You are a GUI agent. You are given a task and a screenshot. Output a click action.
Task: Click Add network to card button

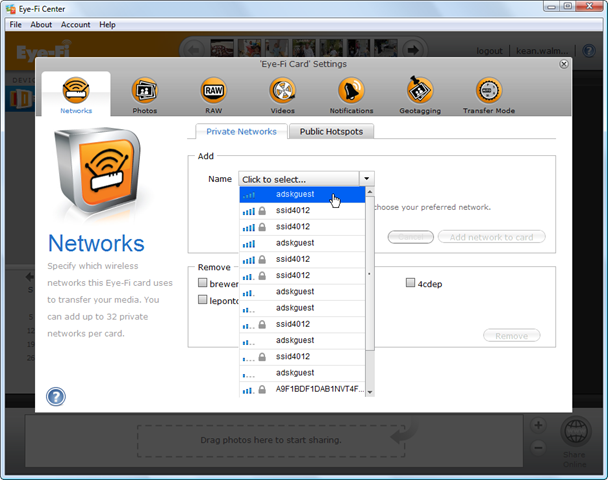(491, 237)
